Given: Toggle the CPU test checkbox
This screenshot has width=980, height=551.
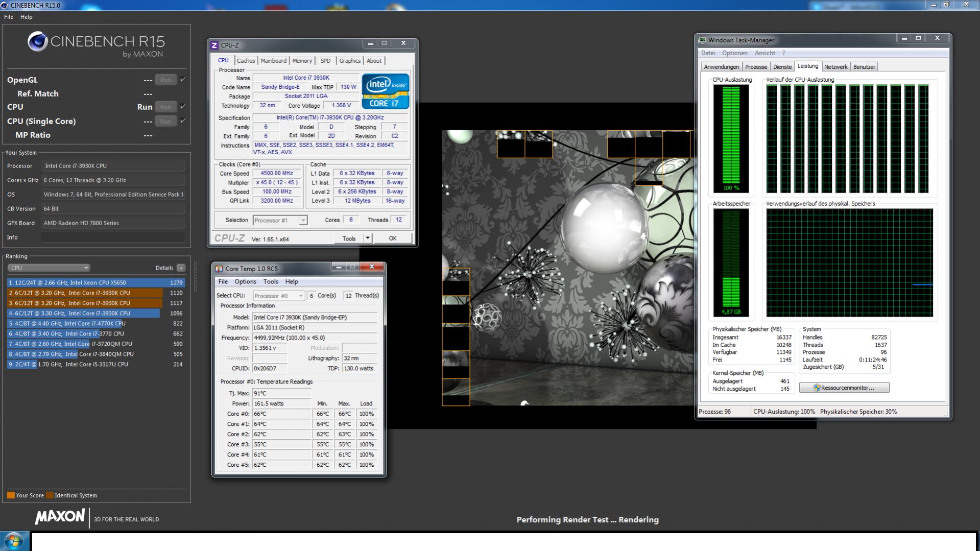Looking at the screenshot, I should coord(183,107).
